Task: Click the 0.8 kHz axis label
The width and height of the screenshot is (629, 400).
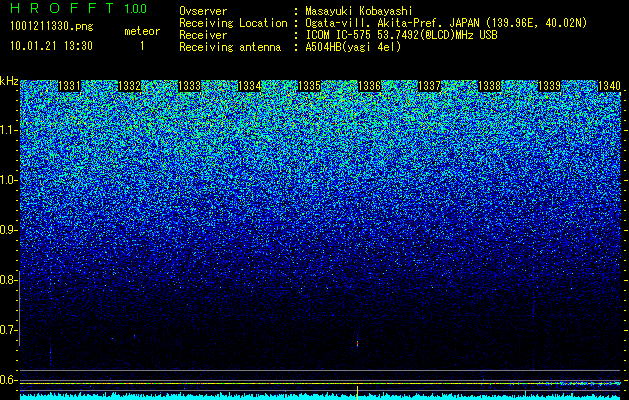Action: coord(8,280)
